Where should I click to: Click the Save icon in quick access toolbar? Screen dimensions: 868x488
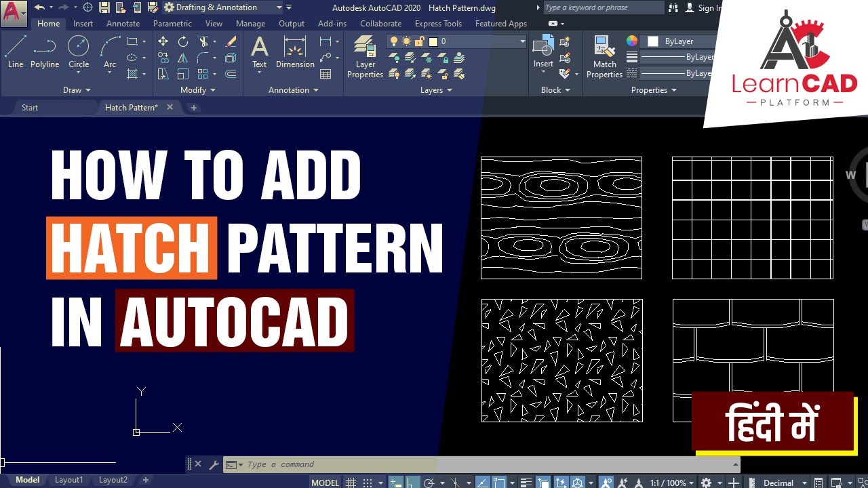click(x=104, y=7)
